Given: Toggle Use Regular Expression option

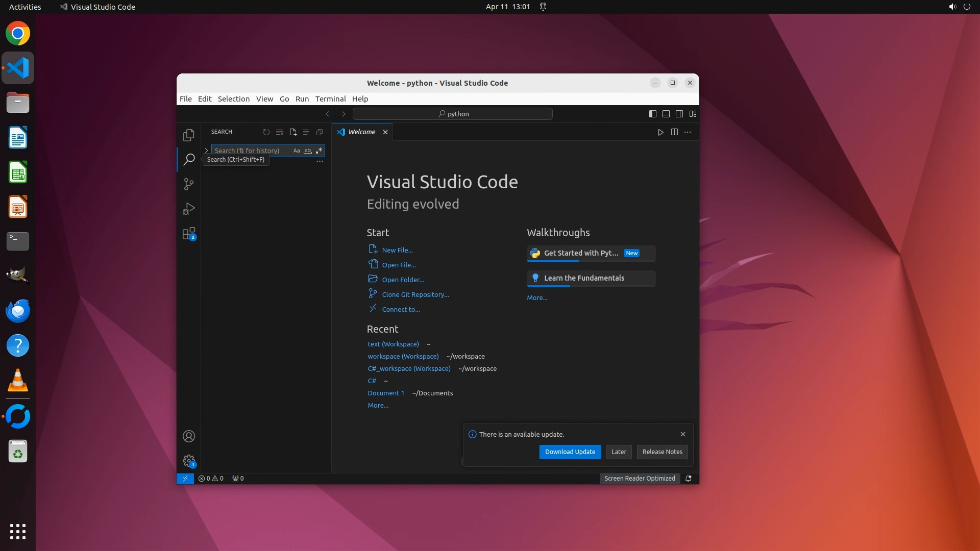Looking at the screenshot, I should click(x=319, y=151).
